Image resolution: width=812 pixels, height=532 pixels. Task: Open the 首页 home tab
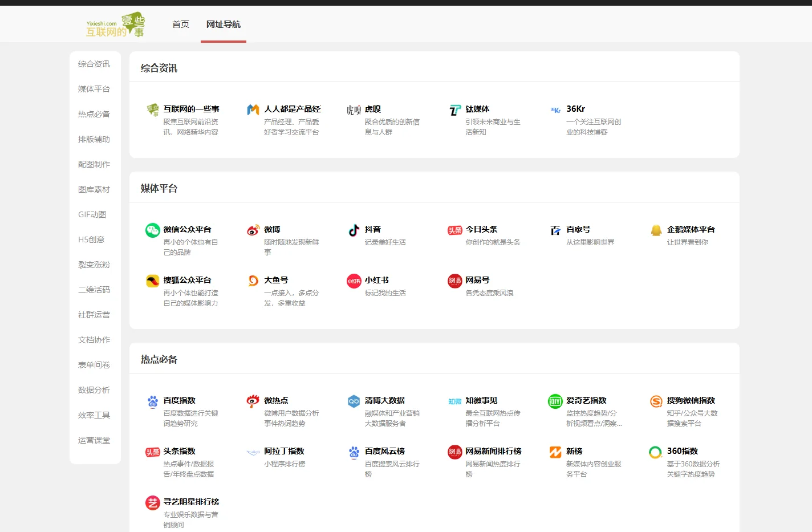181,24
